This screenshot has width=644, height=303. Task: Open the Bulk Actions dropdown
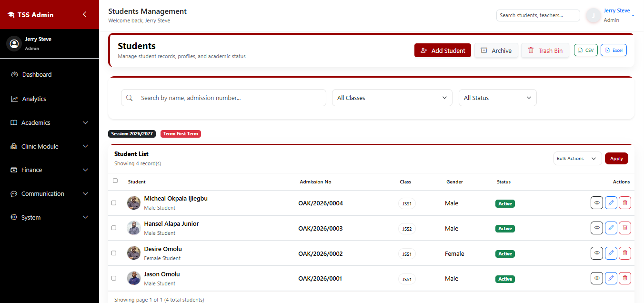(578, 159)
